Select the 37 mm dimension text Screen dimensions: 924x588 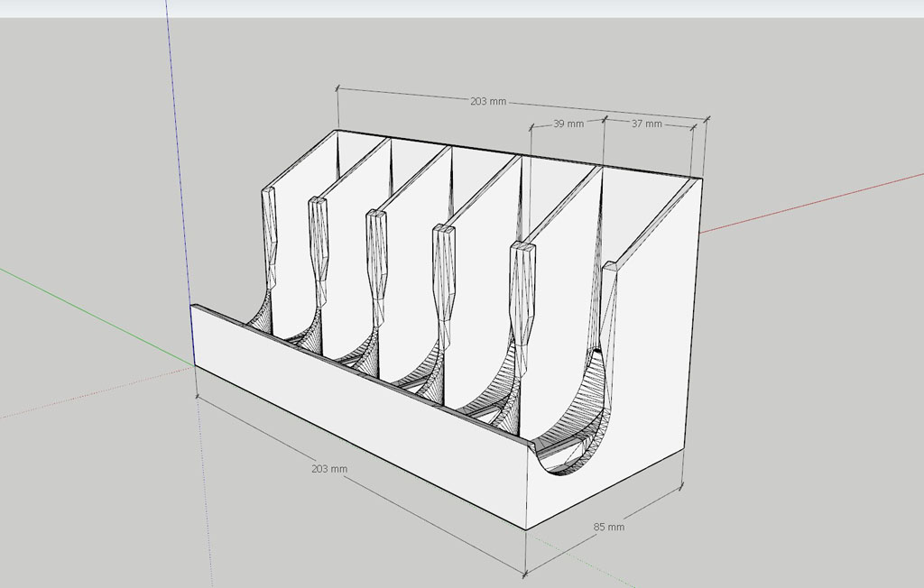point(646,124)
